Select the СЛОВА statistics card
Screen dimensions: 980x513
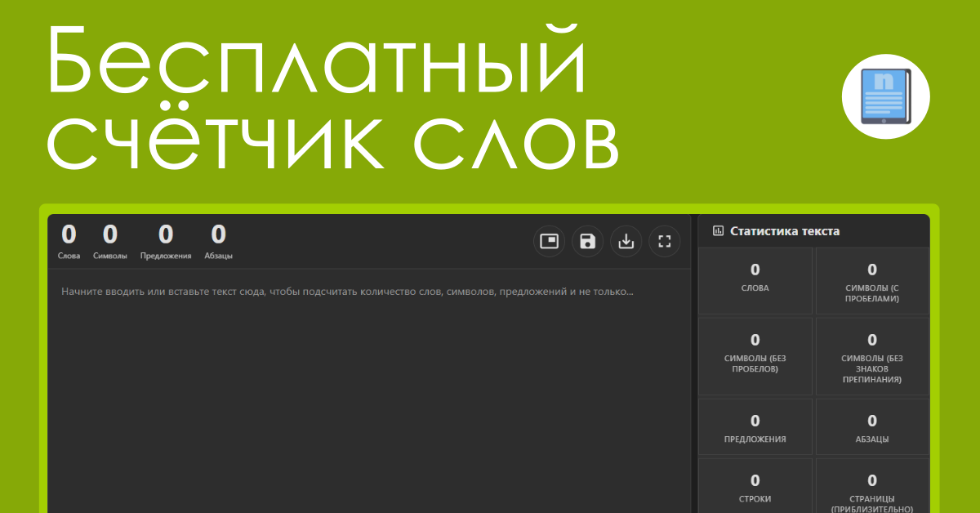click(755, 280)
